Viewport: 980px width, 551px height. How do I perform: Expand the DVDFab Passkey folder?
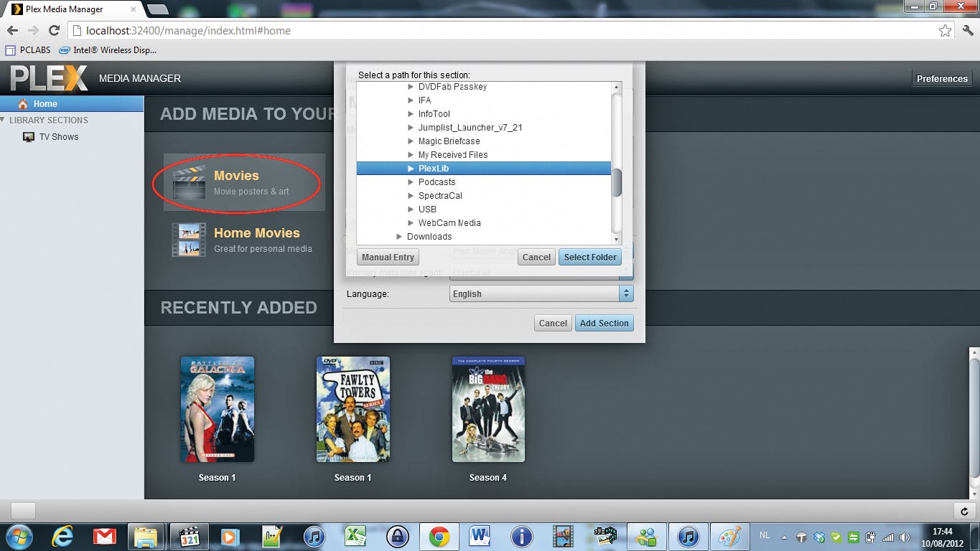pyautogui.click(x=411, y=87)
